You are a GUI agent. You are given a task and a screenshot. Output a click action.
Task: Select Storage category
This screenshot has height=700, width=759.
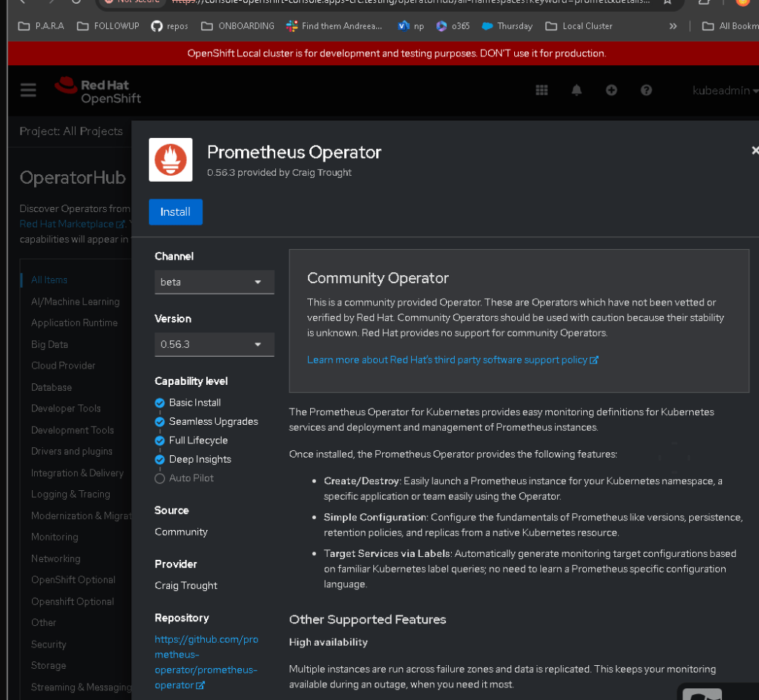pyautogui.click(x=48, y=666)
